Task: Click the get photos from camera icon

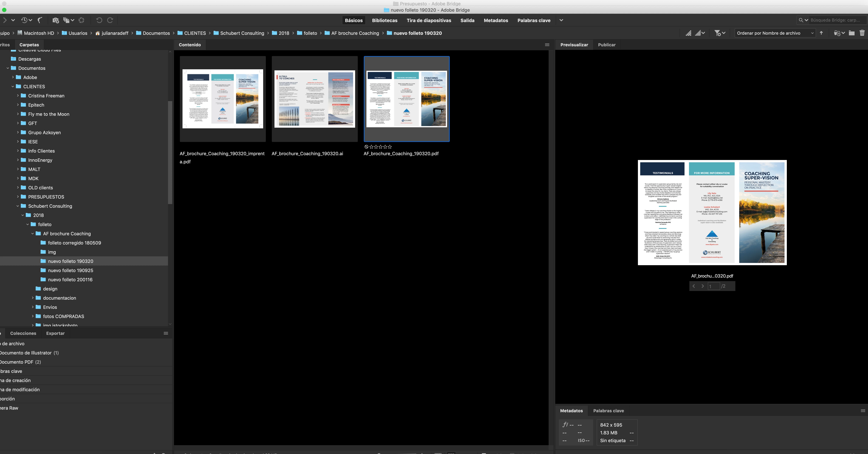Action: (56, 20)
